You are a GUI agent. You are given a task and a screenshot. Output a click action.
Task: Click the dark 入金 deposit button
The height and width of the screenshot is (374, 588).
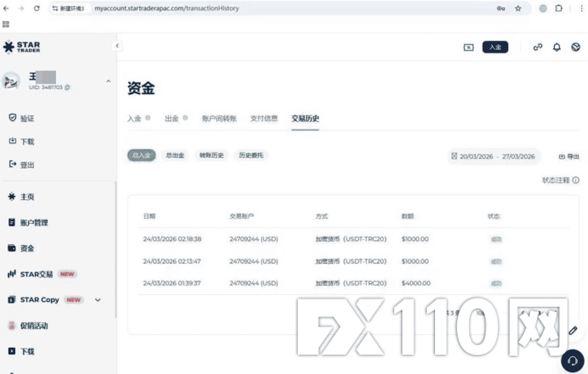point(495,47)
